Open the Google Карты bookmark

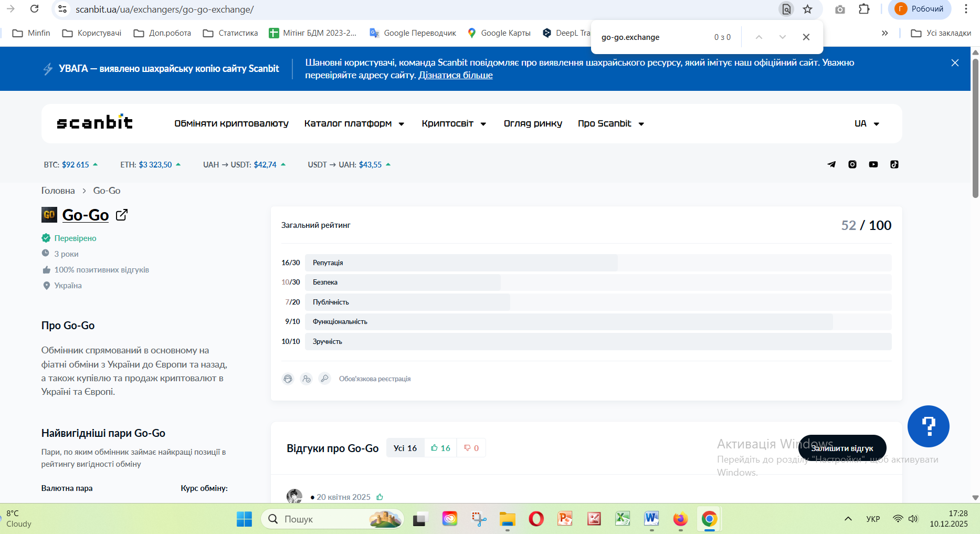(x=499, y=33)
